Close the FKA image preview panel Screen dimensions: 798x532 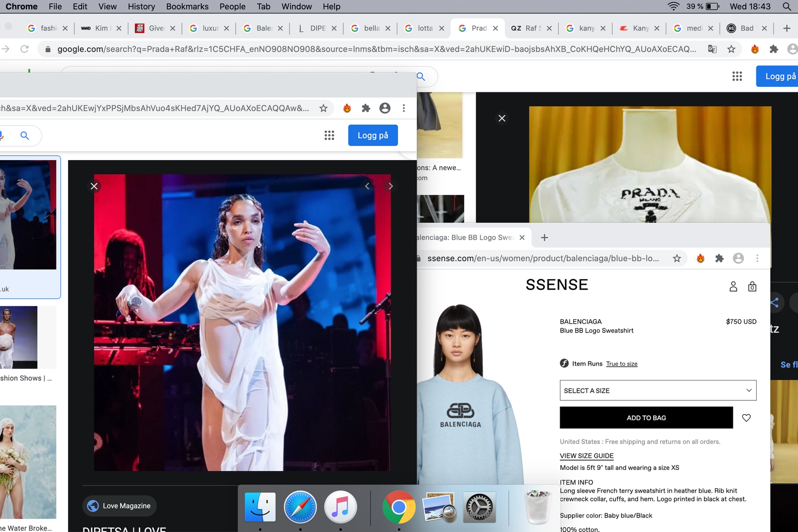click(94, 186)
